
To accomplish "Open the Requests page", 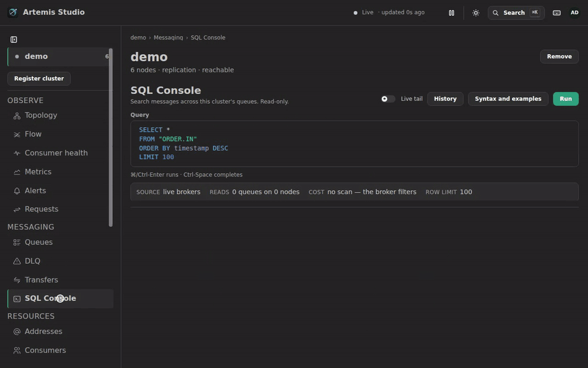I will (x=60, y=209).
